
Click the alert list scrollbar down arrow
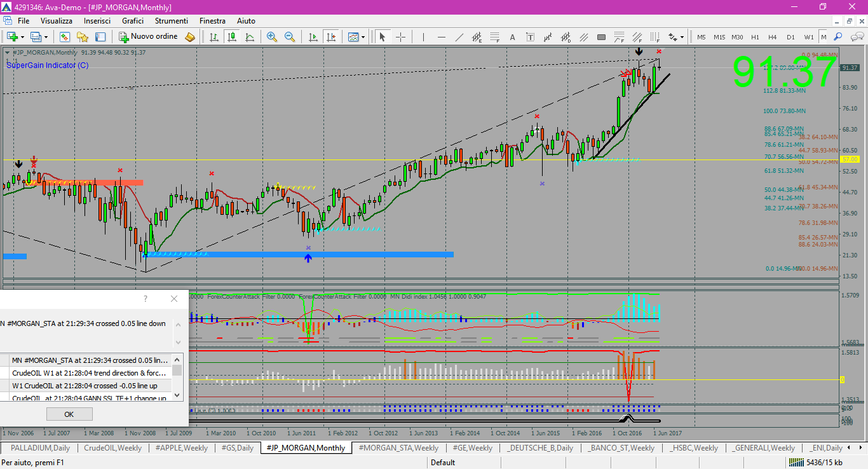(177, 396)
